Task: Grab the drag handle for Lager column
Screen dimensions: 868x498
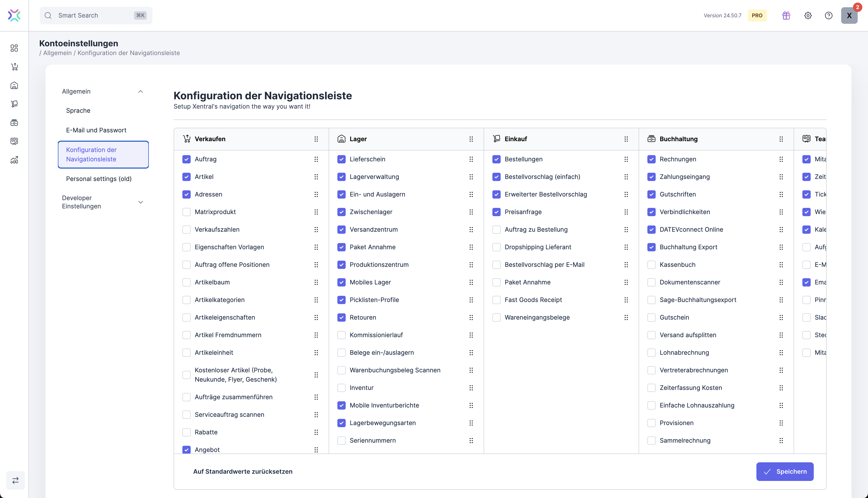Action: point(471,139)
